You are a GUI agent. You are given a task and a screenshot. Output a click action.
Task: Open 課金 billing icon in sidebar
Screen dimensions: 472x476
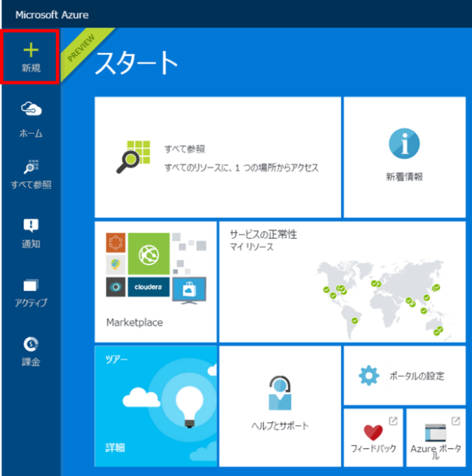[31, 344]
